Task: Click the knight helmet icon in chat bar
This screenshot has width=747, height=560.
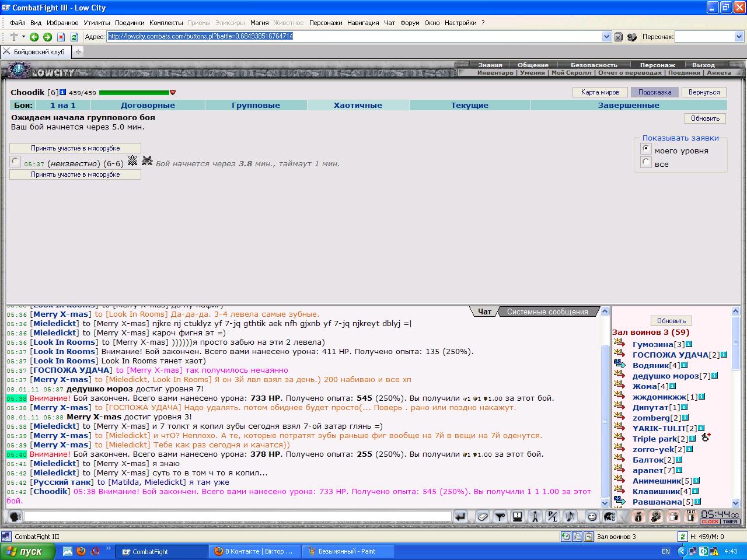Action: 609,517
